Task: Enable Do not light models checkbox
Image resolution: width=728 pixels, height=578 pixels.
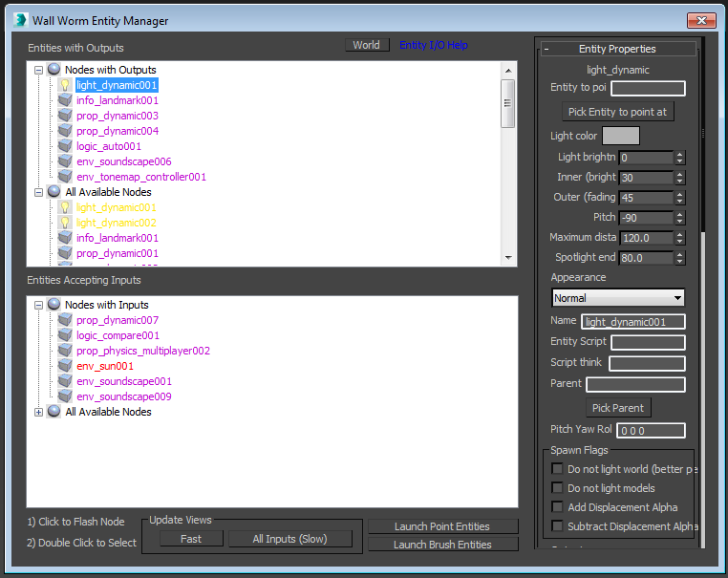Action: tap(557, 487)
